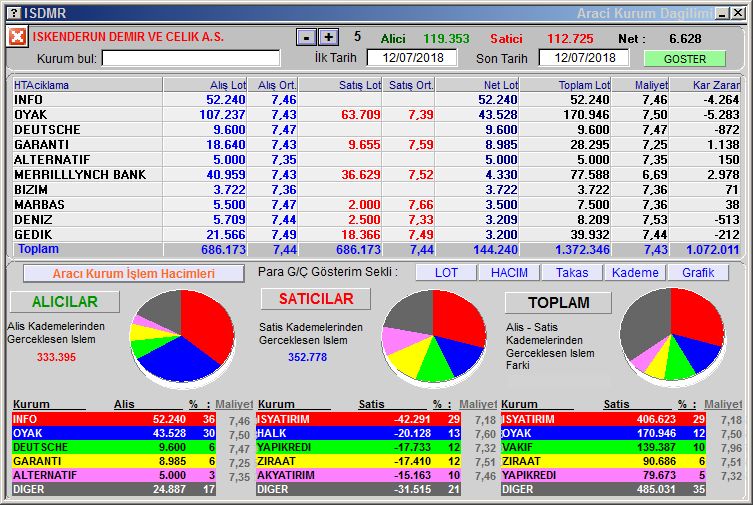Sort by HTAciklama column header

click(x=88, y=85)
